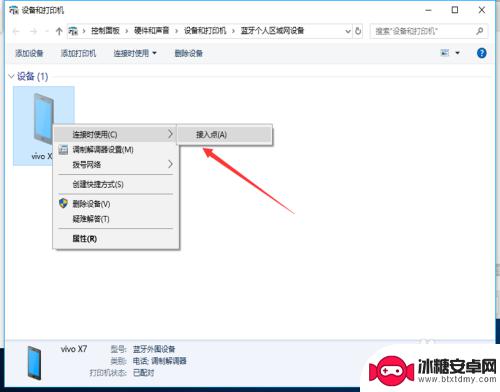This screenshot has height=392, width=500.
Task: Click 删除设备 in the toolbar
Action: pos(189,53)
